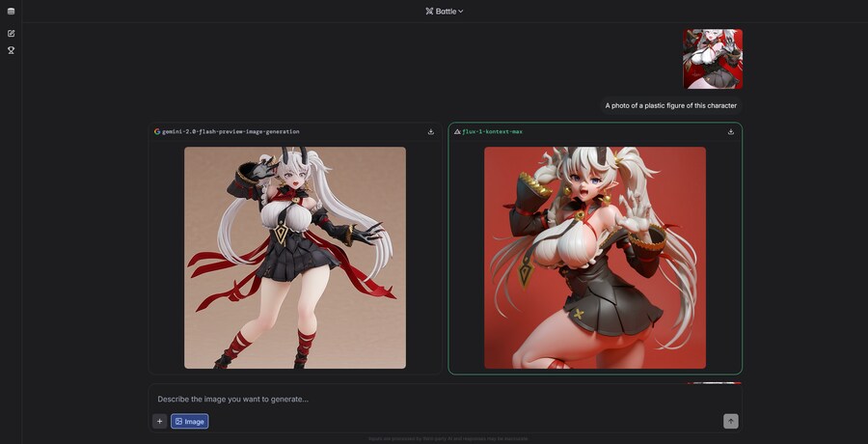
Task: Click the flux logo beside model name
Action: tap(457, 132)
